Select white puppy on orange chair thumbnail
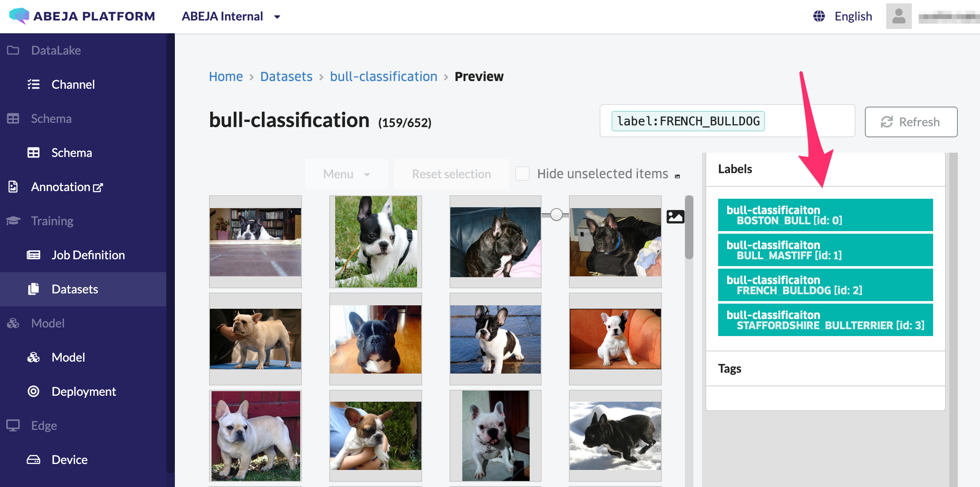980x487 pixels. 615,339
